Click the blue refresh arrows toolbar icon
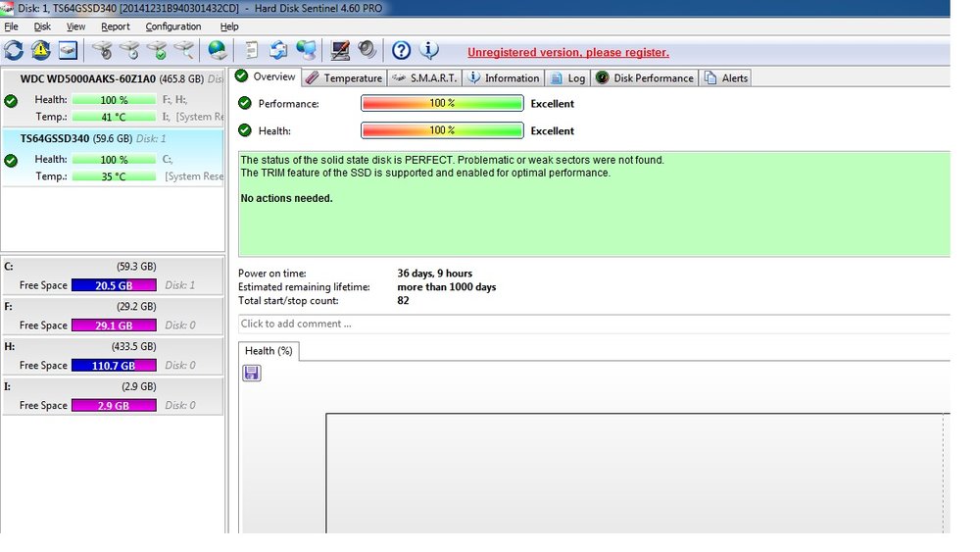Viewport: 980px width, 552px height. click(x=14, y=50)
